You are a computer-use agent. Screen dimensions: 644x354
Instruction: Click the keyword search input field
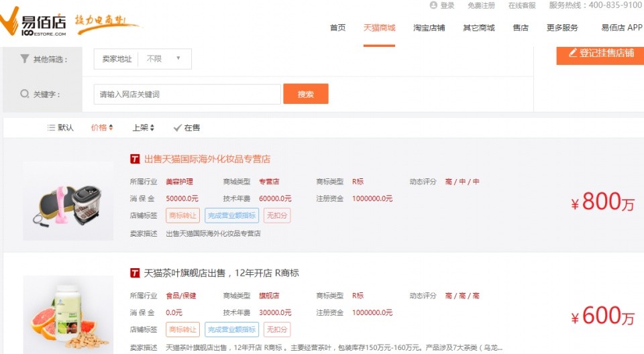click(187, 94)
